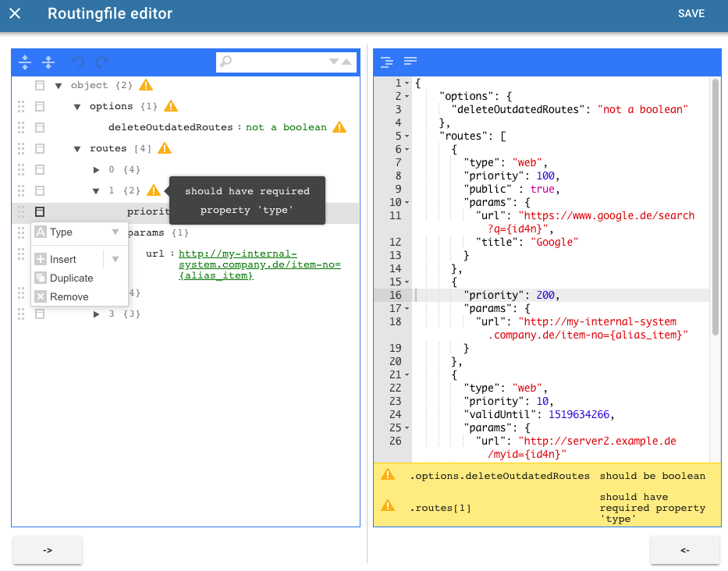Open action menu for route 0 row
Image resolution: width=728 pixels, height=571 pixels.
coord(40,169)
